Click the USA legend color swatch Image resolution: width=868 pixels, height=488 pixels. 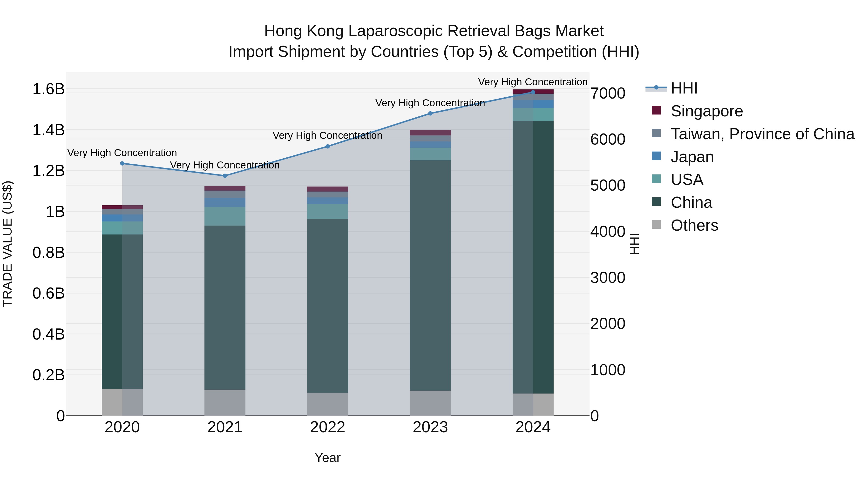click(656, 179)
